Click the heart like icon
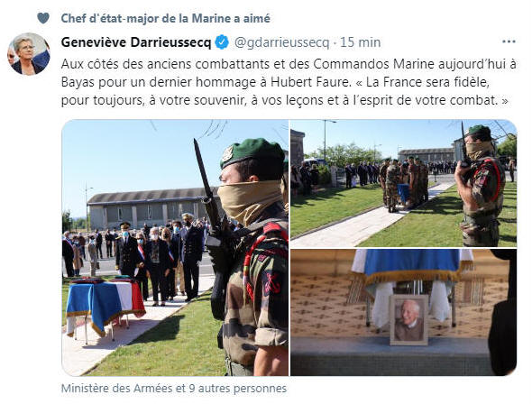Image resolution: width=532 pixels, height=404 pixels. tap(43, 18)
